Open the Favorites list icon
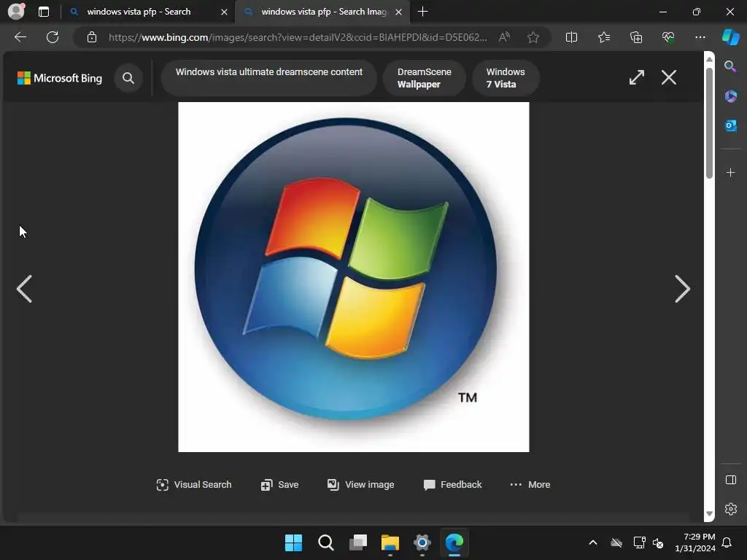This screenshot has width=747, height=560. [x=603, y=37]
